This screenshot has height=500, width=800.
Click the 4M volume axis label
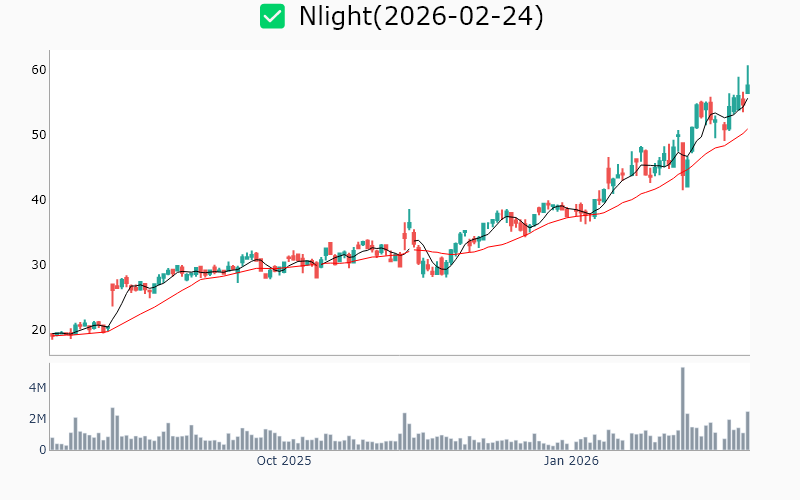click(x=36, y=388)
